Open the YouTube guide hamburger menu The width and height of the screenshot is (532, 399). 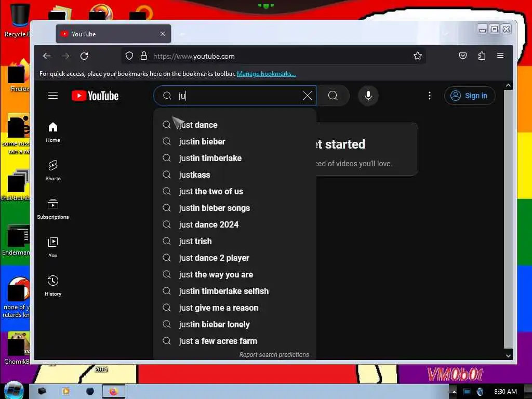(53, 96)
